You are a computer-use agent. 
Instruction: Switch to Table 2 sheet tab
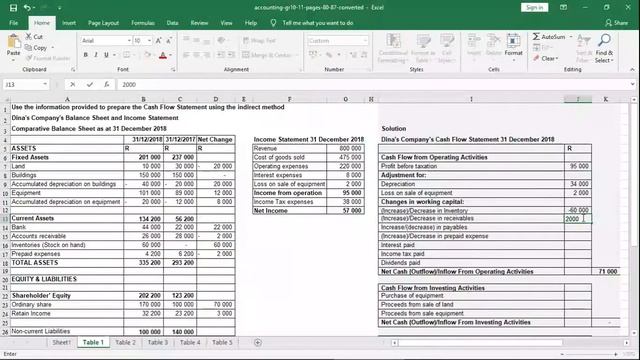click(125, 342)
